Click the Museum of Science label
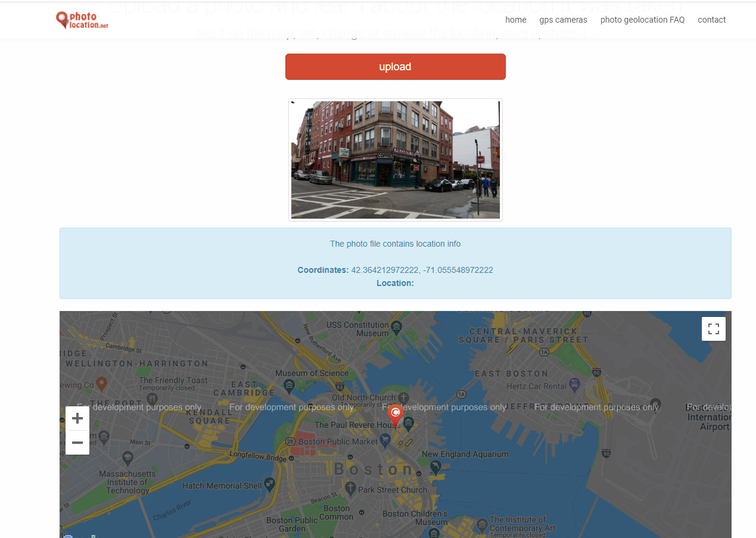 pos(312,373)
